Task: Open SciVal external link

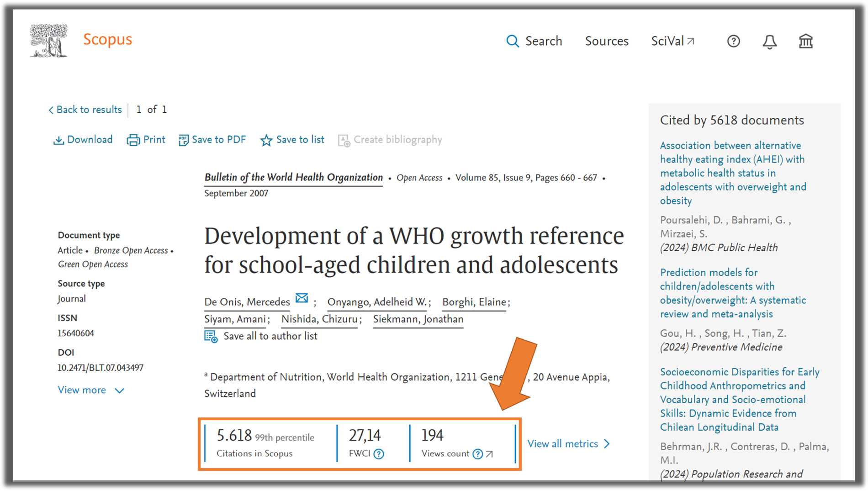Action: pyautogui.click(x=672, y=41)
